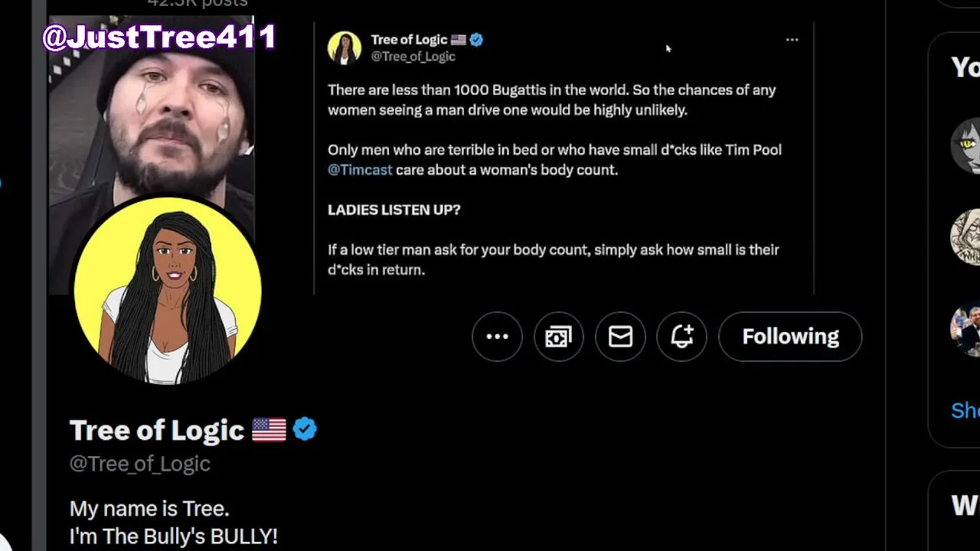Screen dimensions: 980x551
Task: Open second suggested account avatar in sidebar
Action: point(966,237)
